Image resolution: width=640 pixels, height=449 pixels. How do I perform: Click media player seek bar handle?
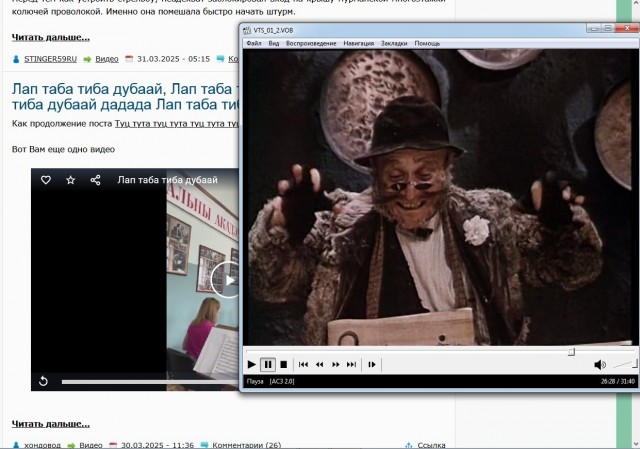coord(571,351)
